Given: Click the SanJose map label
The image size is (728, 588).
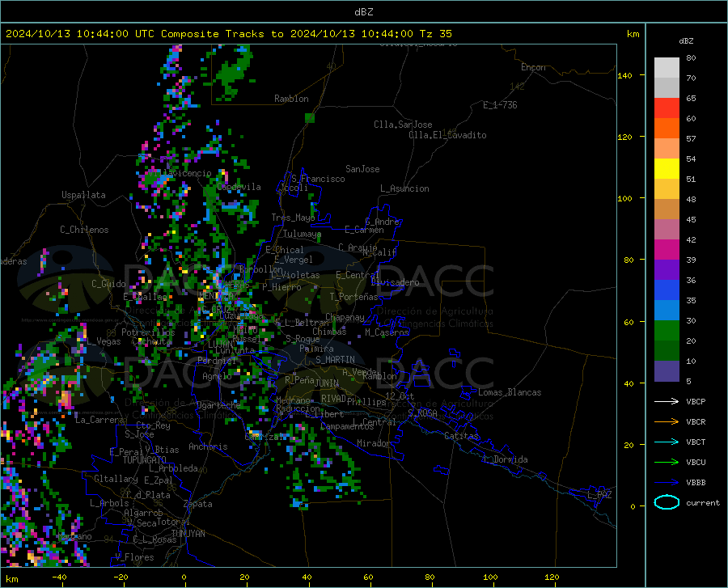Looking at the screenshot, I should coord(362,169).
